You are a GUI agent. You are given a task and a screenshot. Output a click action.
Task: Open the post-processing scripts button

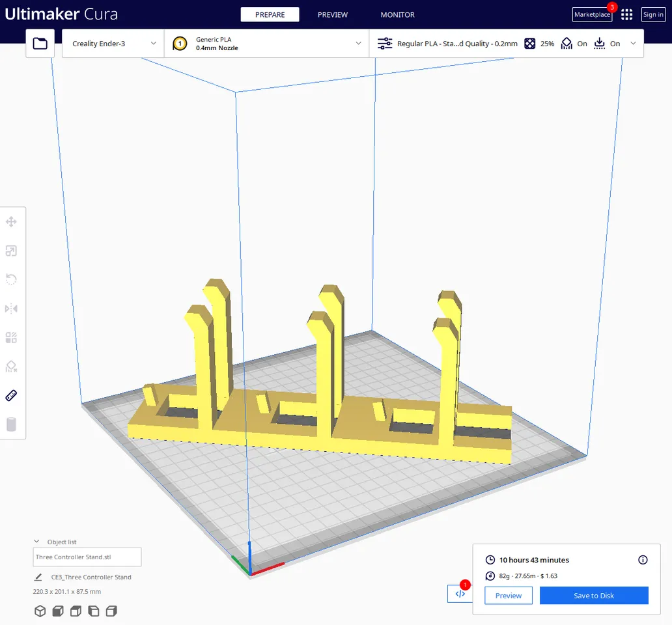pos(460,594)
